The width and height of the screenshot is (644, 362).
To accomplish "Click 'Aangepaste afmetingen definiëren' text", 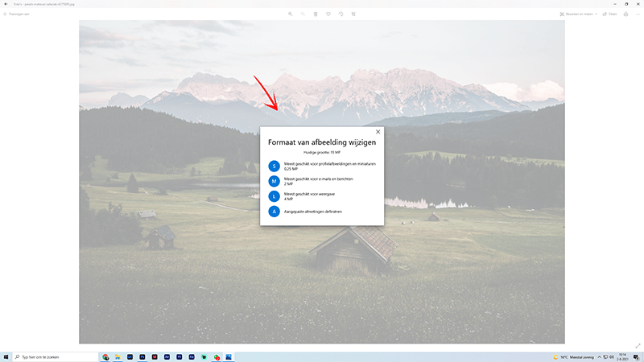I will click(313, 212).
